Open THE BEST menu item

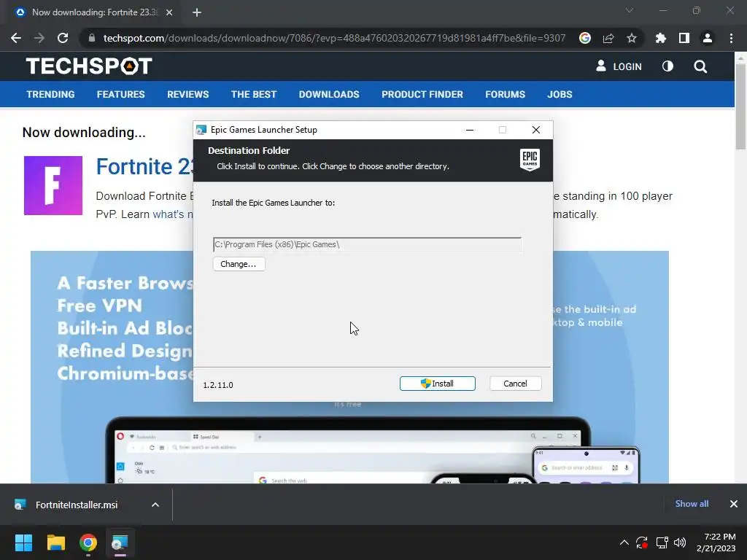[x=254, y=94]
